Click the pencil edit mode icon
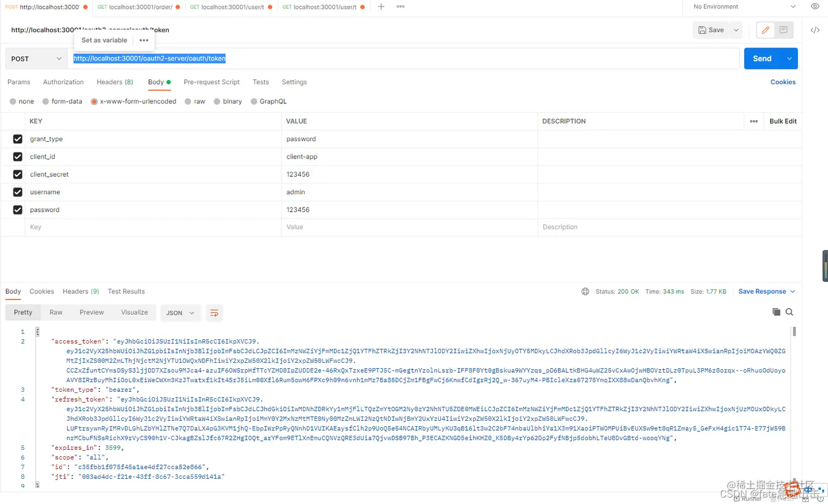The width and height of the screenshot is (828, 504). 766,30
